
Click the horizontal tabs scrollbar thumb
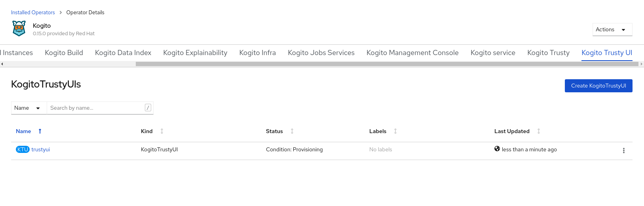(x=387, y=64)
